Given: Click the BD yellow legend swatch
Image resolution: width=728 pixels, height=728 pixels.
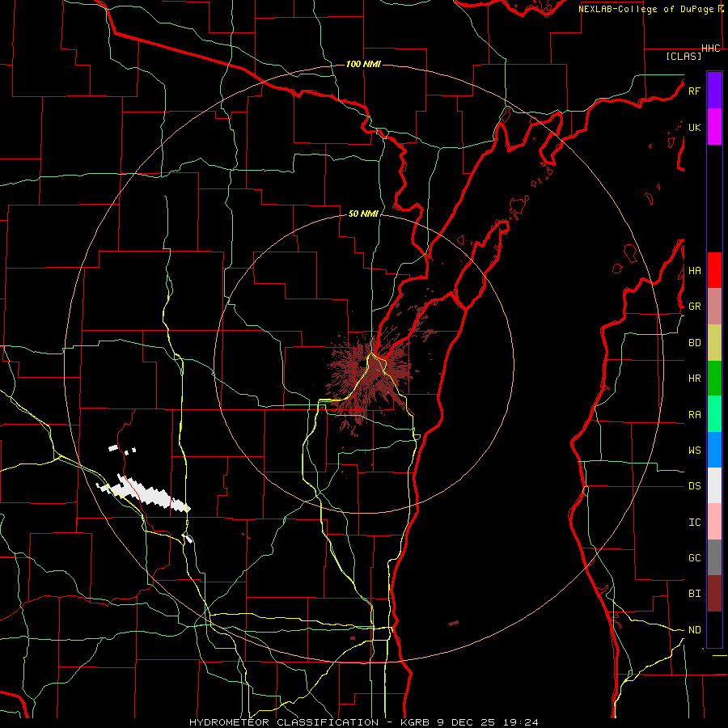Looking at the screenshot, I should (x=714, y=343).
